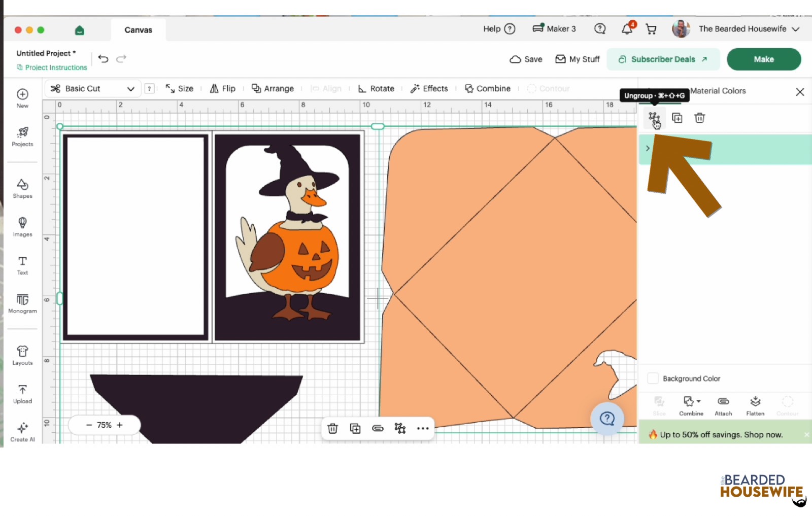
Task: Open the Rotate menu in toolbar
Action: (x=376, y=88)
